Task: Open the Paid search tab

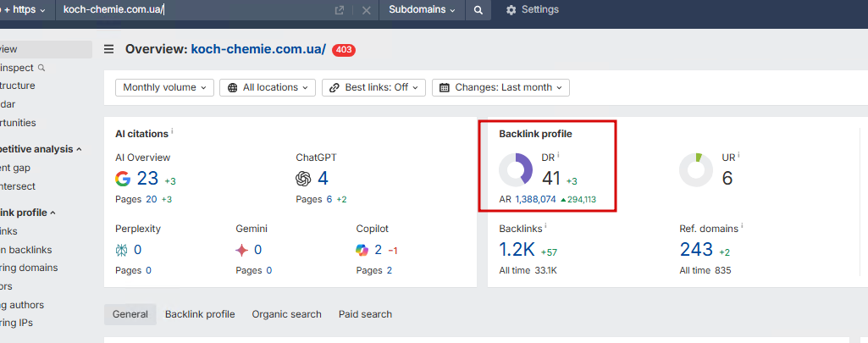Action: [x=365, y=314]
